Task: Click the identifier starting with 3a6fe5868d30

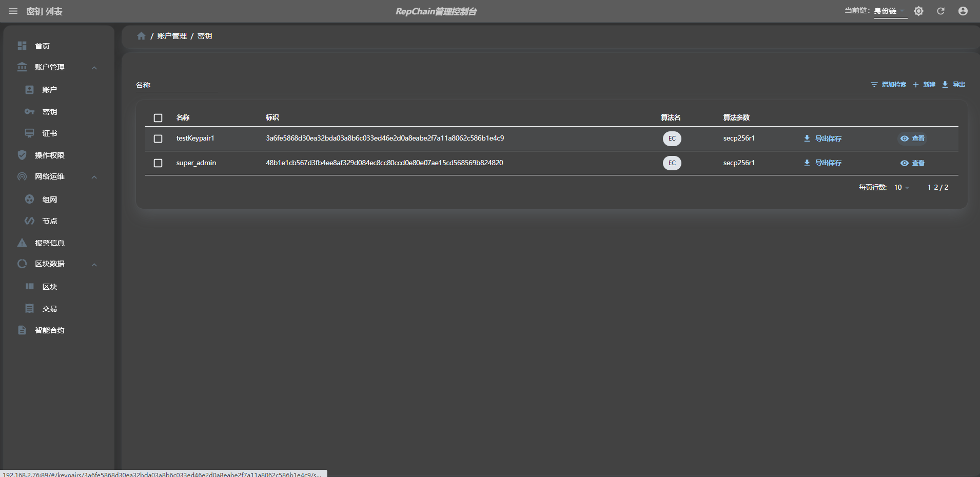Action: click(385, 138)
